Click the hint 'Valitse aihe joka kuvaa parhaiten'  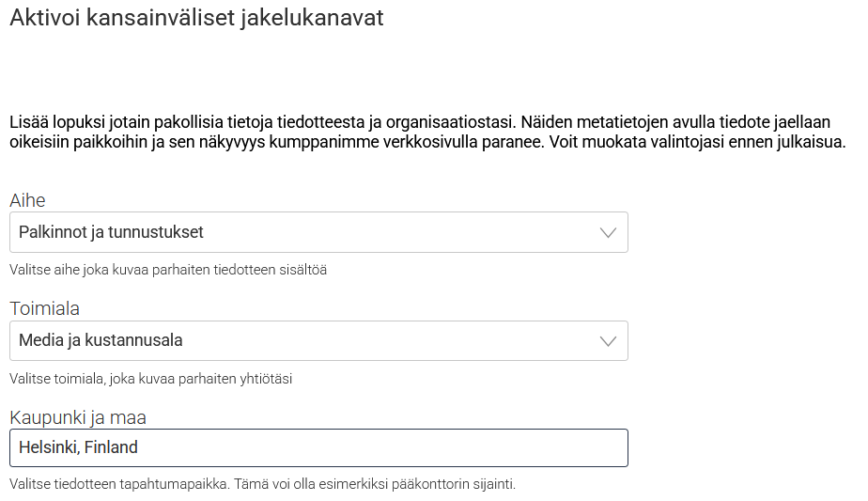168,270
